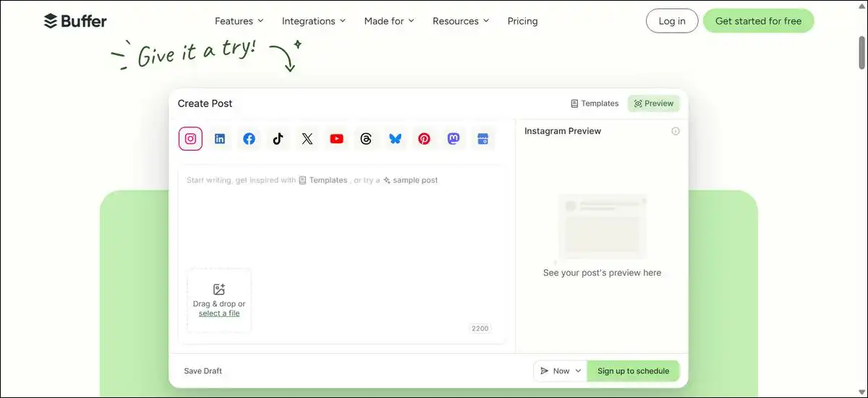This screenshot has width=868, height=398.
Task: Select the Threads channel icon
Action: coord(366,139)
